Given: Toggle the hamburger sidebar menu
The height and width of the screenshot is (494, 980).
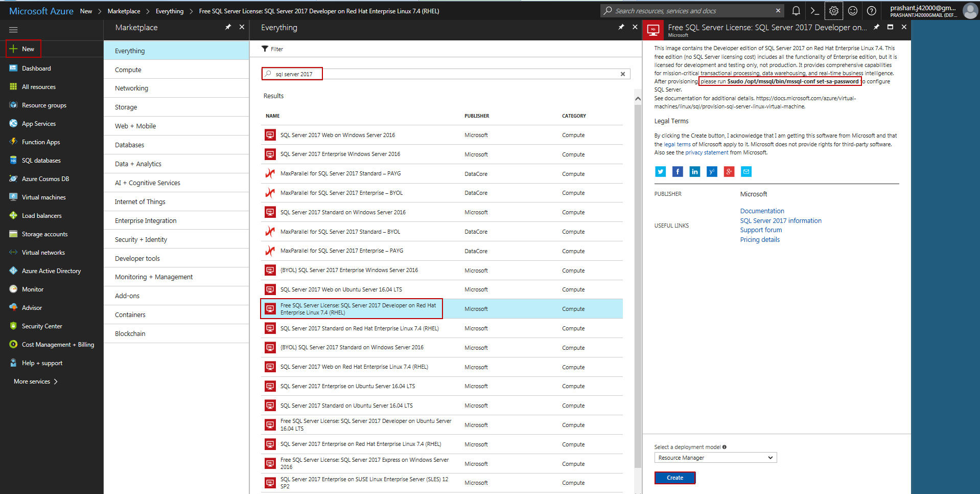Looking at the screenshot, I should coord(13,30).
